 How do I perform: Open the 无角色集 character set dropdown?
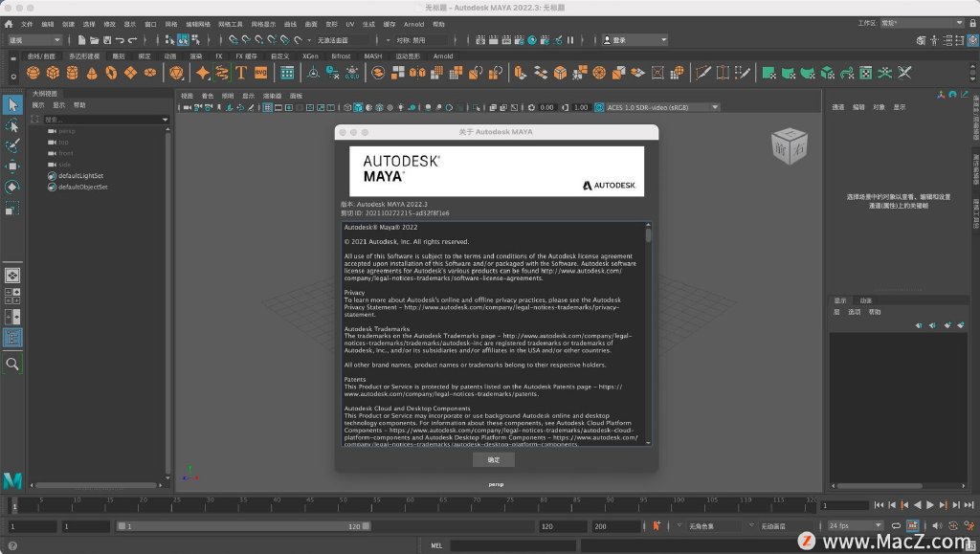(x=712, y=526)
